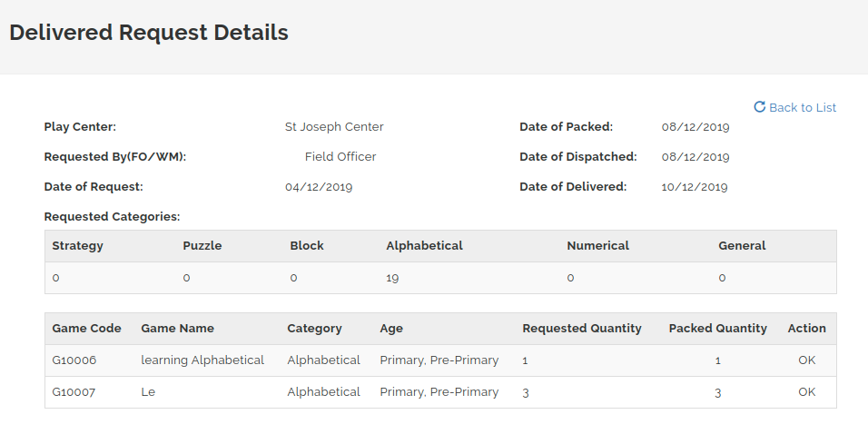Viewport: 868px width, 434px height.
Task: Click the Packed Quantity column header
Action: tap(717, 329)
